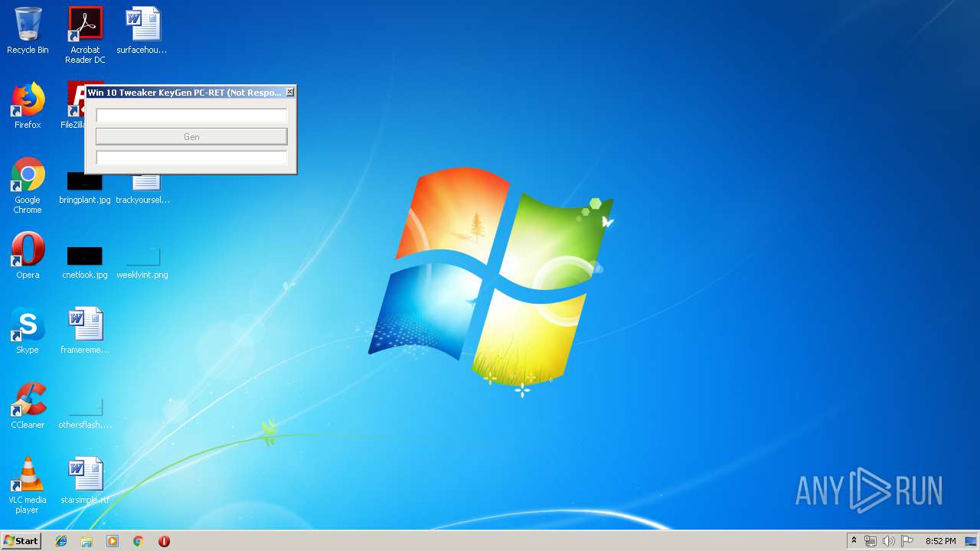This screenshot has height=551, width=980.
Task: Open the Start menu
Action: [x=21, y=540]
